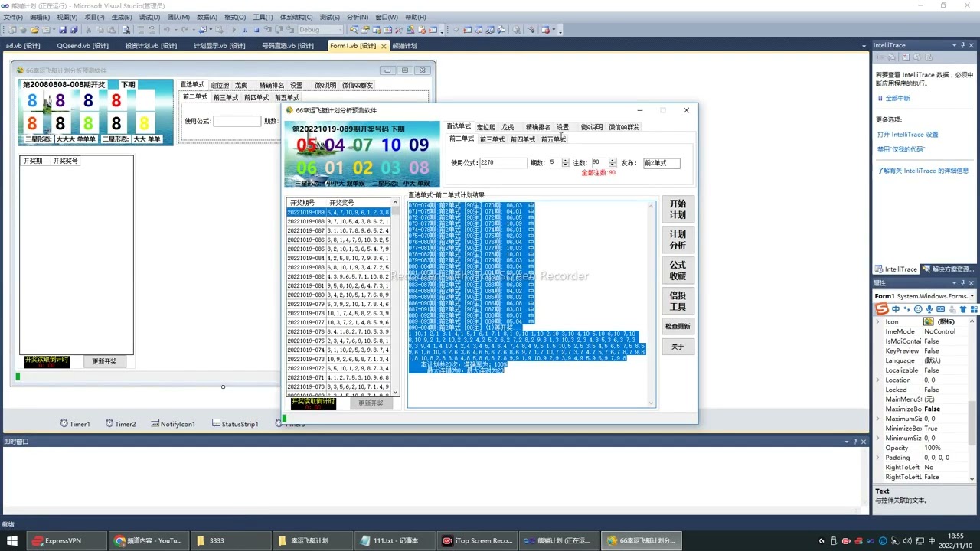Click the 计划分析 button
This screenshot has height=551, width=980.
678,240
